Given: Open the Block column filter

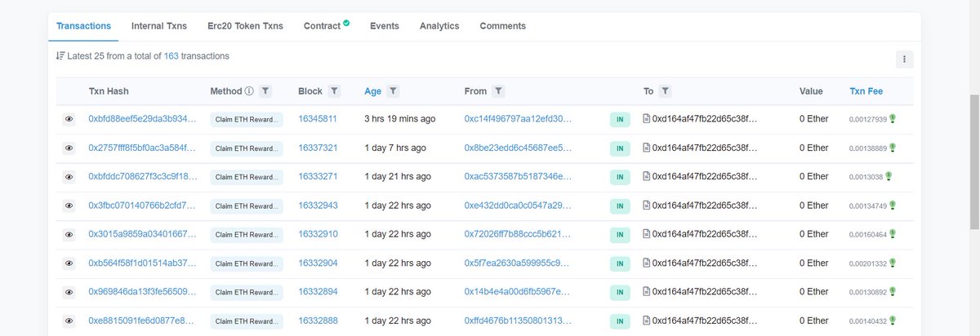Looking at the screenshot, I should point(334,91).
